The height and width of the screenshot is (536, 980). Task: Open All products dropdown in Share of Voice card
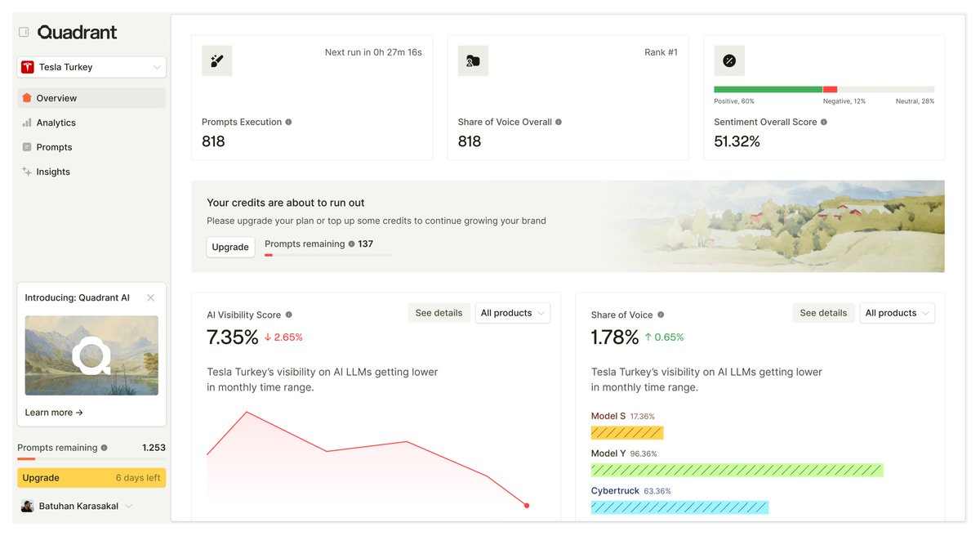pos(898,313)
